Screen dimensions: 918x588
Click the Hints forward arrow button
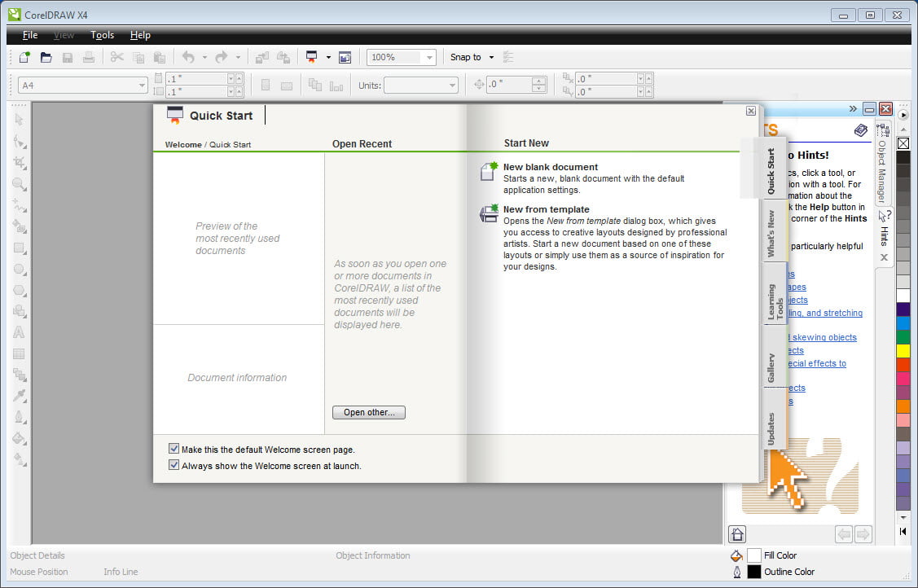pos(863,533)
